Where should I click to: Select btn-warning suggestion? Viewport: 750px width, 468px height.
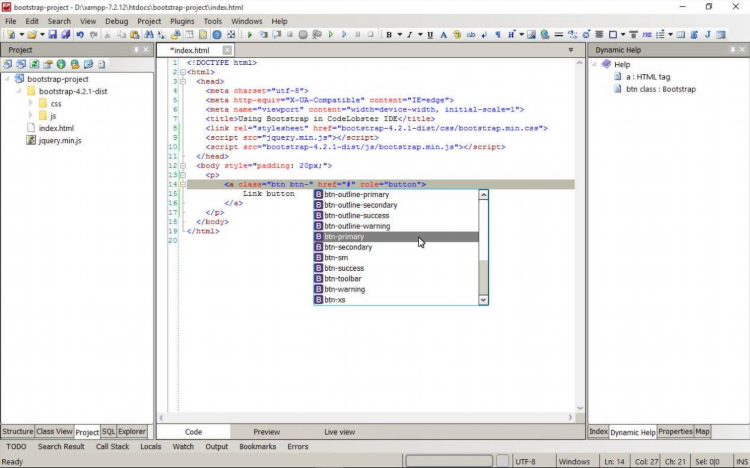tap(396, 289)
